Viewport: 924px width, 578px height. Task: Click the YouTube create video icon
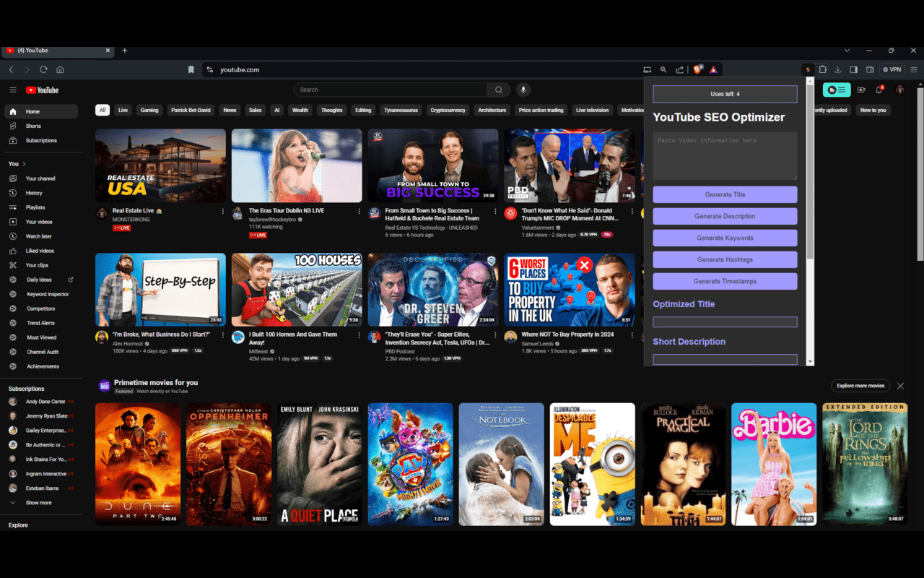pos(861,90)
